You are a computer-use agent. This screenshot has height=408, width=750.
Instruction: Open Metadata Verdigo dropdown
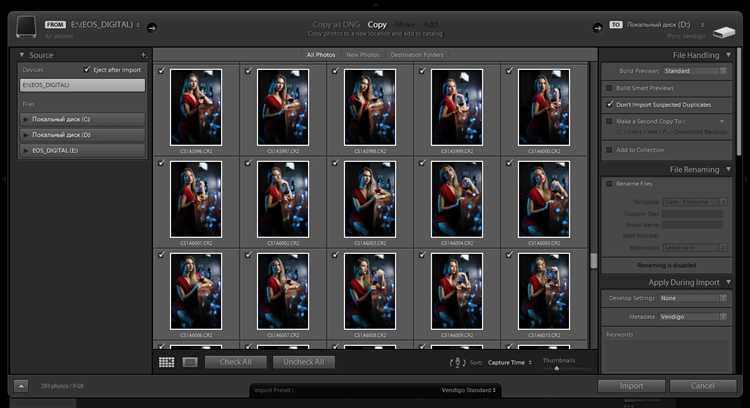tap(693, 317)
